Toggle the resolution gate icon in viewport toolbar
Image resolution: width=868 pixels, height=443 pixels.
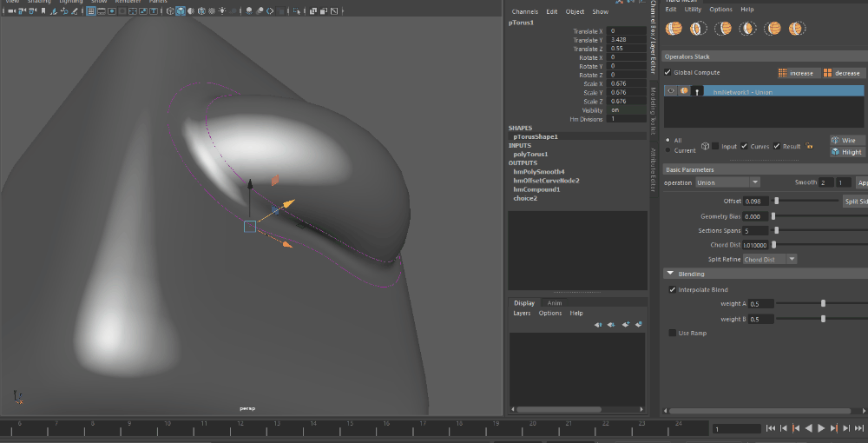click(x=112, y=10)
